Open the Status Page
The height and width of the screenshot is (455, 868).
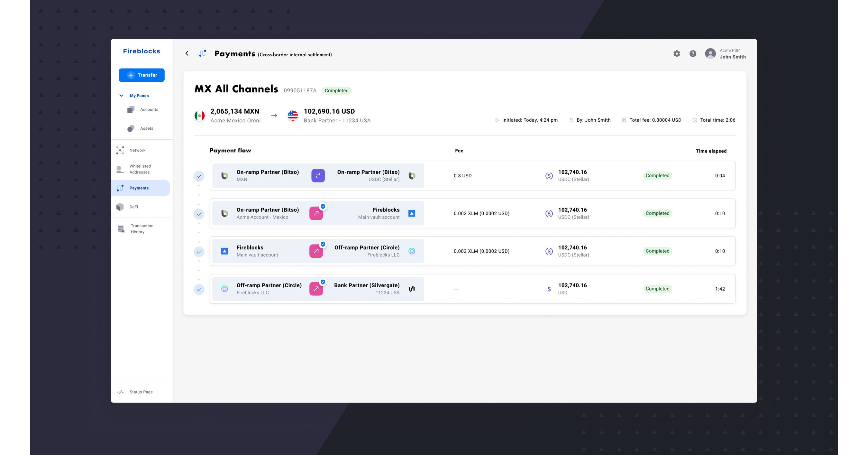(x=141, y=392)
